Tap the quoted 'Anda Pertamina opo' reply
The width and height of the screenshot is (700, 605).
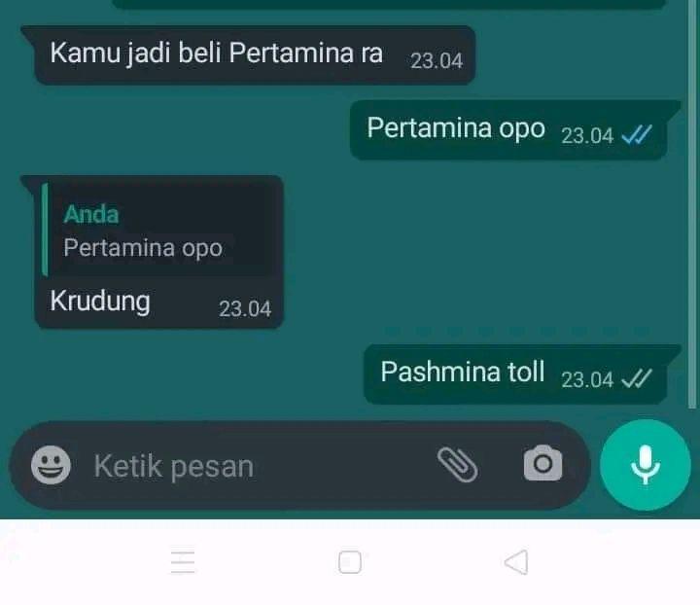pyautogui.click(x=158, y=230)
